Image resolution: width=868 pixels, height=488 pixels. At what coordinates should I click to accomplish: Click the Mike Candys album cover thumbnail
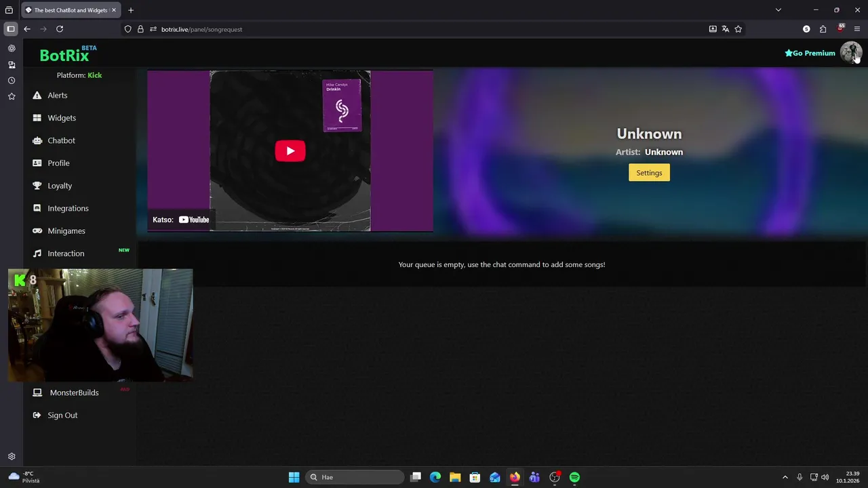pyautogui.click(x=342, y=106)
